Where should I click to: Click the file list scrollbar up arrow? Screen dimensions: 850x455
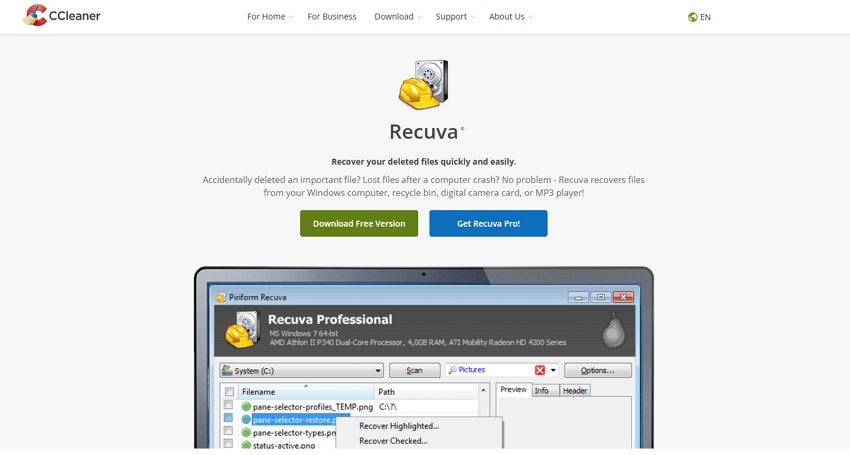pos(483,390)
